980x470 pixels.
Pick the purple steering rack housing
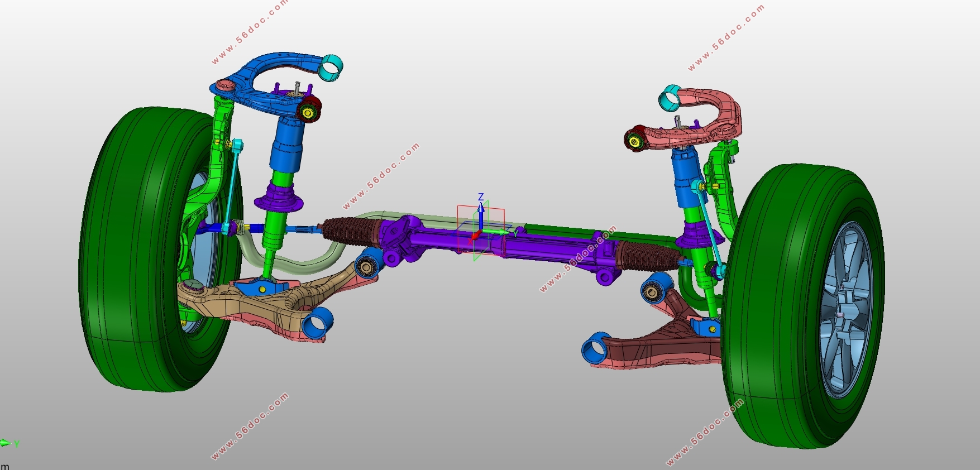(x=536, y=246)
